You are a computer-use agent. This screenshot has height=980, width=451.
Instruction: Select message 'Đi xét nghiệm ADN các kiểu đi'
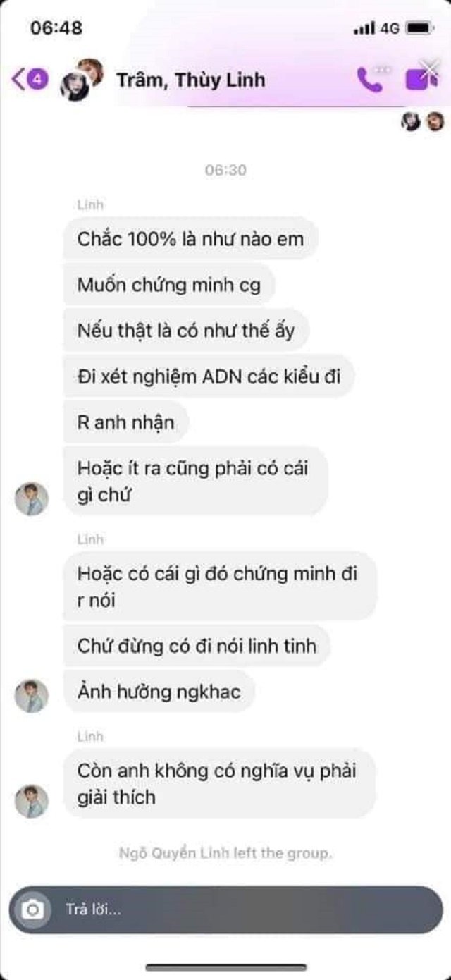tap(209, 376)
